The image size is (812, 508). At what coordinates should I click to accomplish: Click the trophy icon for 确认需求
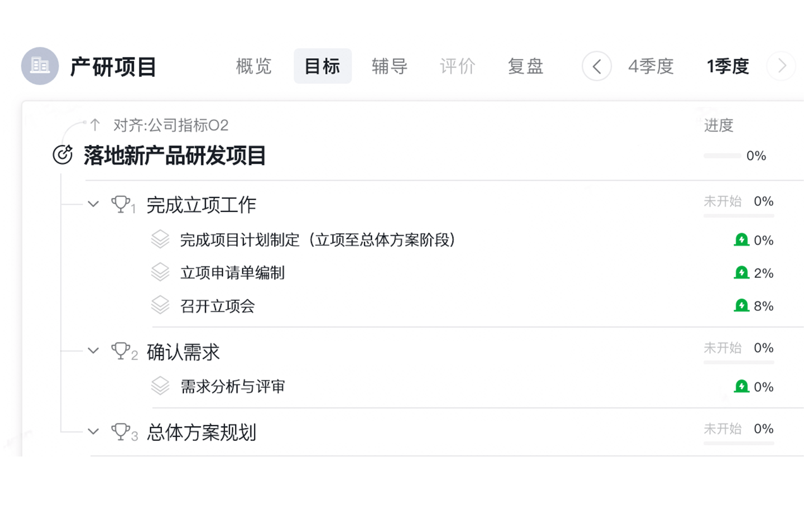121,351
